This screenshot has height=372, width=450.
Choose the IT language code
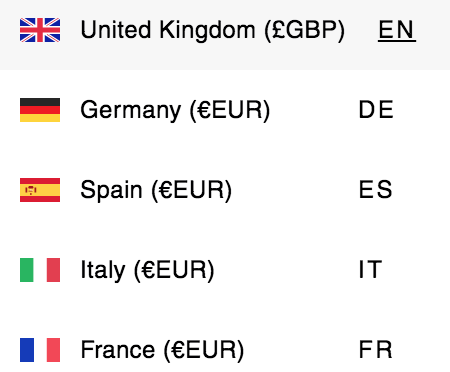tap(370, 269)
